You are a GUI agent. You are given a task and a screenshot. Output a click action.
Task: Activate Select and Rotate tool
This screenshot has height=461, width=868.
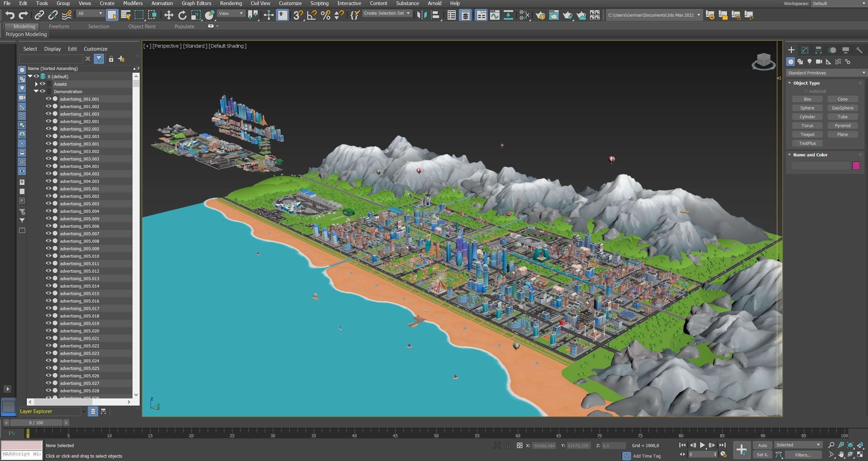click(183, 15)
